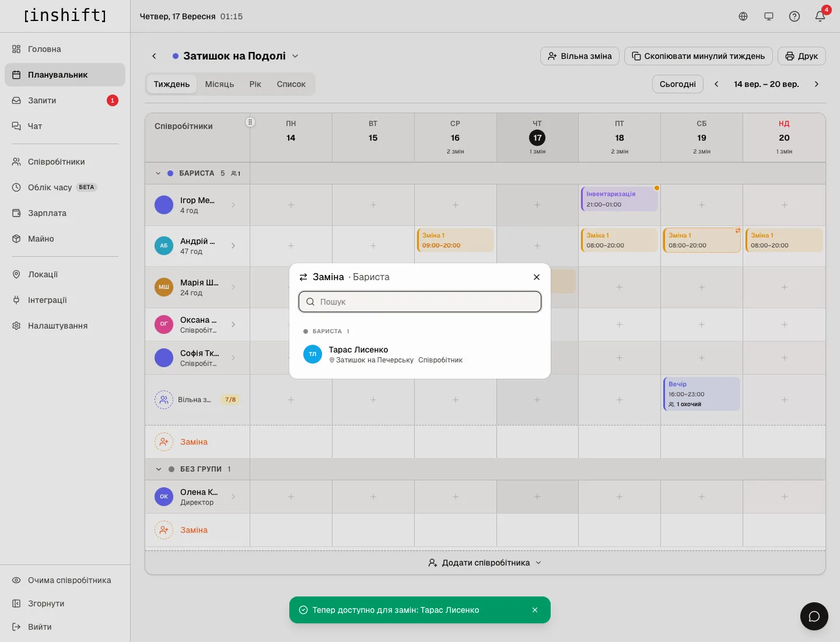Click the monitor display icon in header

point(769,16)
